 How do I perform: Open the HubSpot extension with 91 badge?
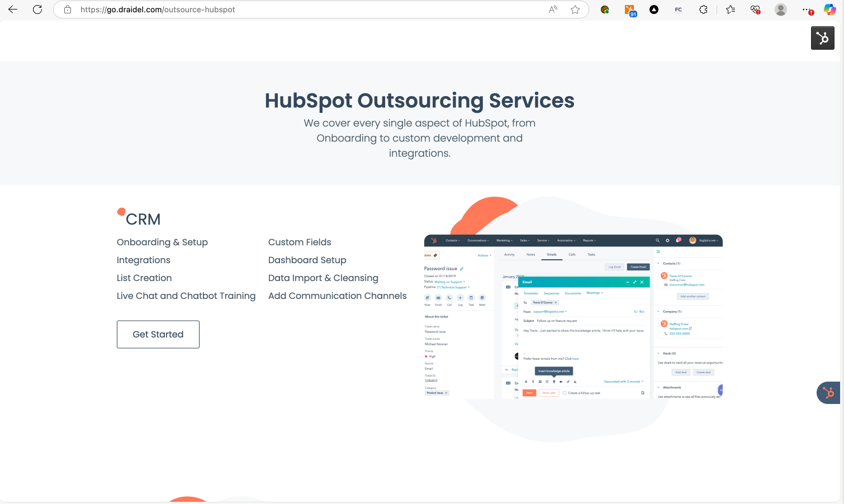(x=630, y=10)
